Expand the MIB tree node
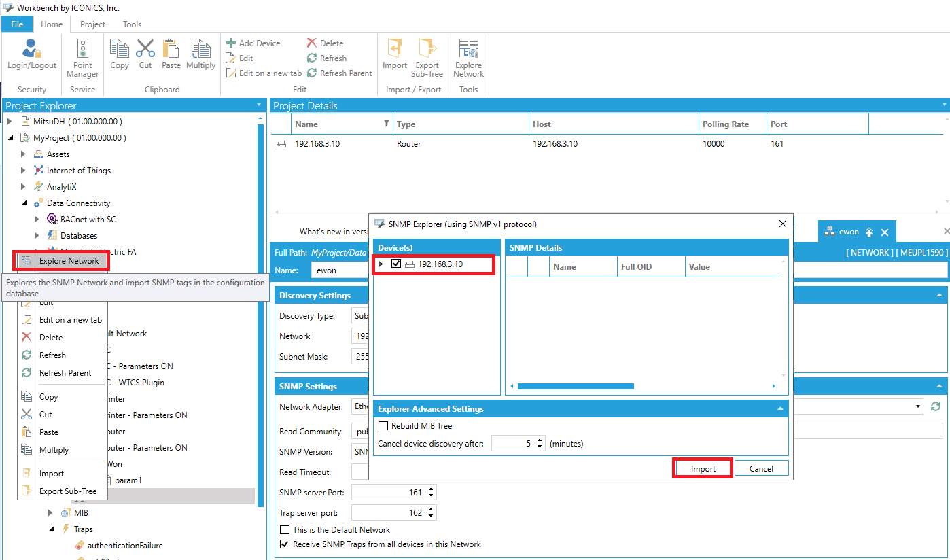Viewport: 950px width, 560px height. click(50, 513)
